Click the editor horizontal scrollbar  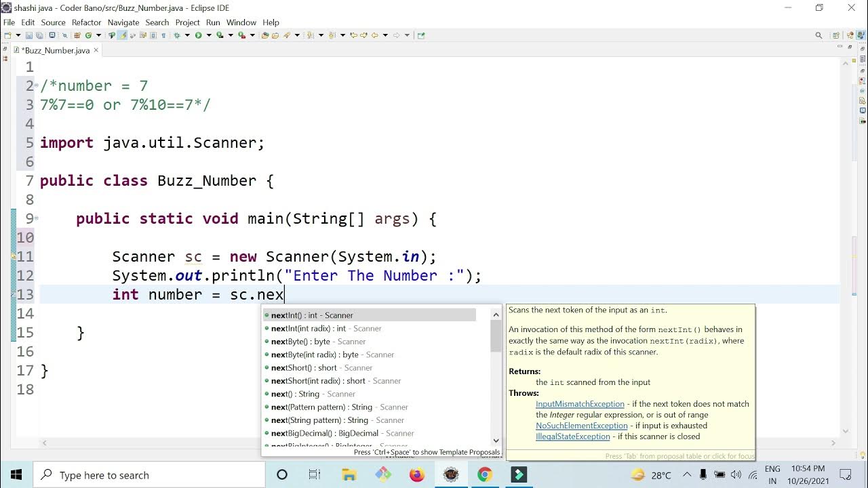[437, 443]
